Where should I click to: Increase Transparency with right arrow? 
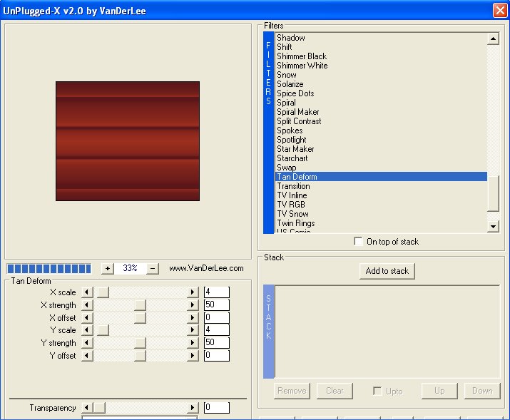pos(193,408)
